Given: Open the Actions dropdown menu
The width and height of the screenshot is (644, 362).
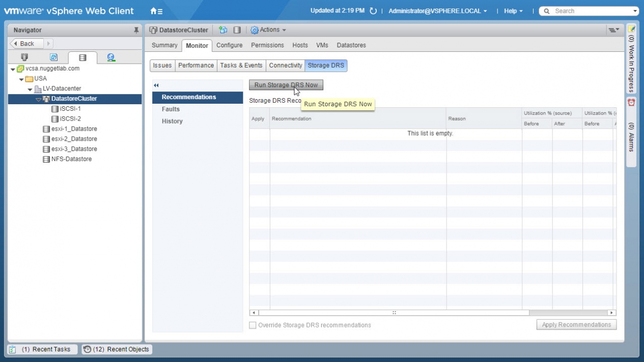Looking at the screenshot, I should point(268,30).
